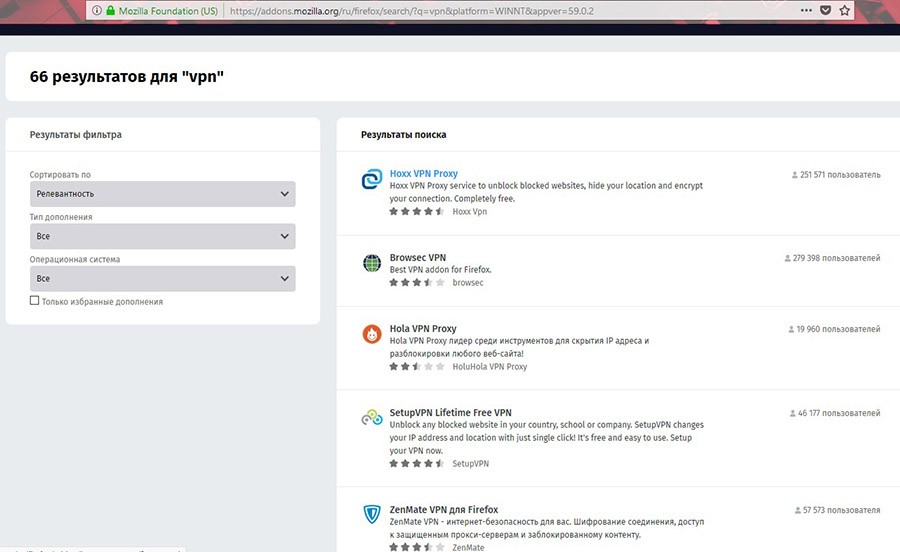Open the Hoxx VPN Proxy title link
Image resolution: width=900 pixels, height=552 pixels.
click(423, 174)
